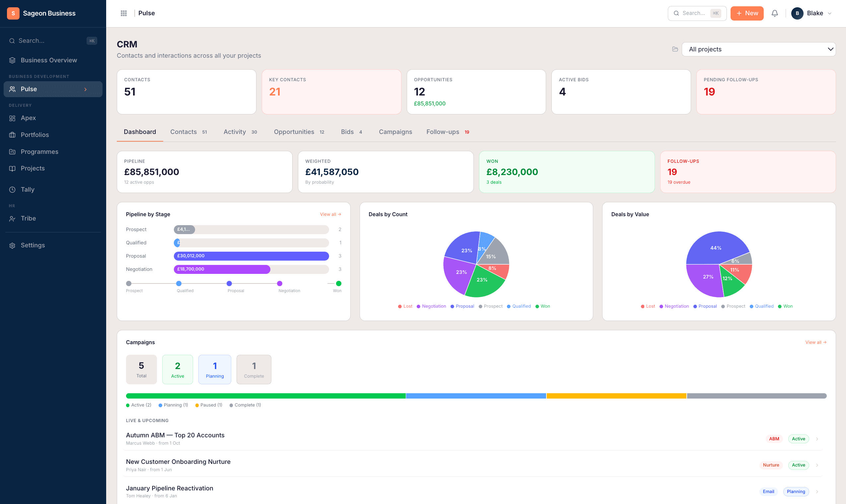Expand January Pipeline Reactivation row chevron
Screen dimensions: 846x504
(817, 491)
